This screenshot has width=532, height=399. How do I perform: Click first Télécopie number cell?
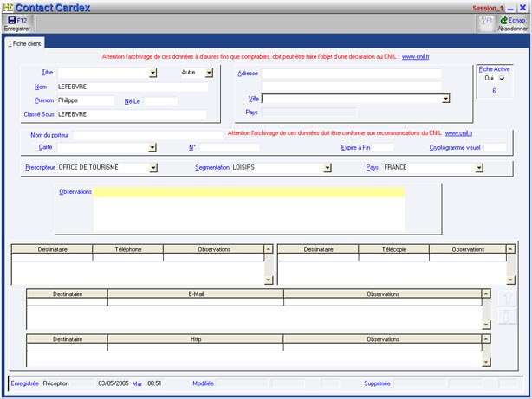394,257
